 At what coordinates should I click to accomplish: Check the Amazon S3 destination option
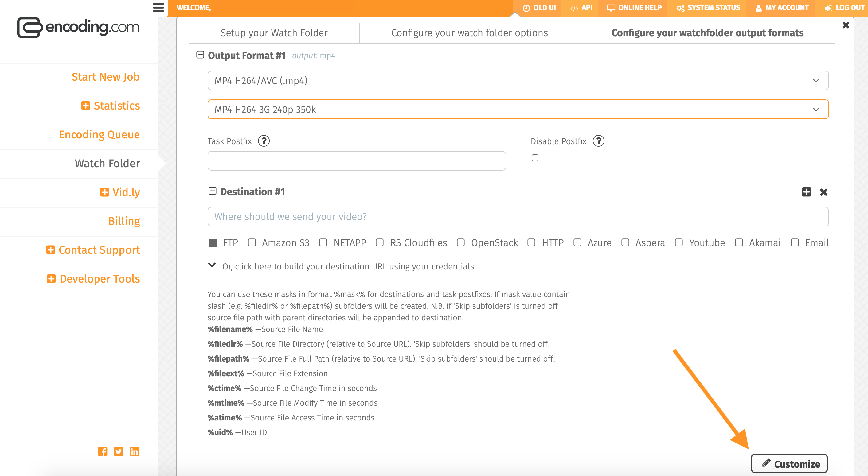(x=252, y=243)
